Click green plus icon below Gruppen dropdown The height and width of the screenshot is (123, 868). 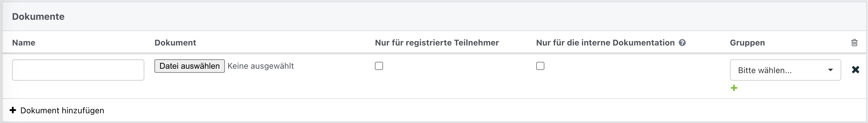point(734,88)
